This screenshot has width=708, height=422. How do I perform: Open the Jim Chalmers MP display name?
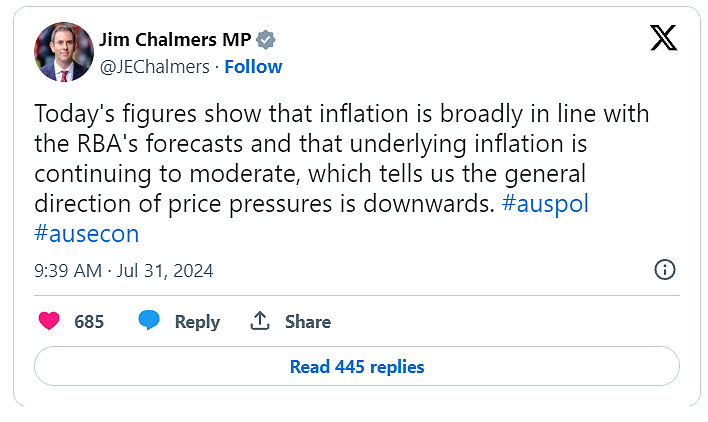(175, 40)
